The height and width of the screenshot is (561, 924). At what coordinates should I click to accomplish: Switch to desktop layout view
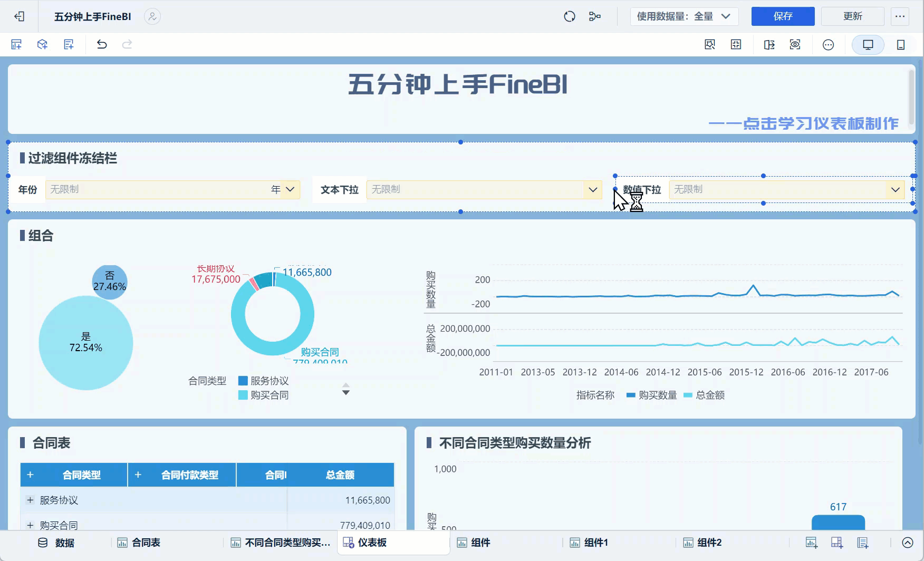point(868,45)
